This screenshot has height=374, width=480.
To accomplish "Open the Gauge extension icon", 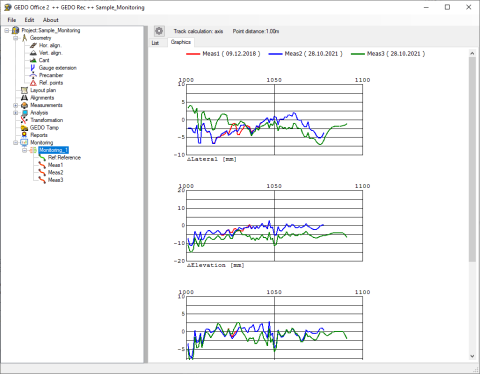I will pyautogui.click(x=33, y=68).
